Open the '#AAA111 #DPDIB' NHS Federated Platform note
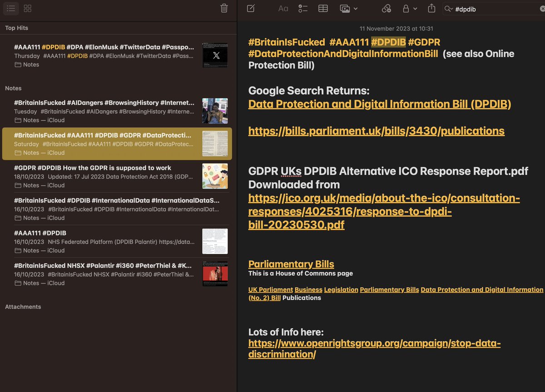The height and width of the screenshot is (392, 545). coord(117,241)
